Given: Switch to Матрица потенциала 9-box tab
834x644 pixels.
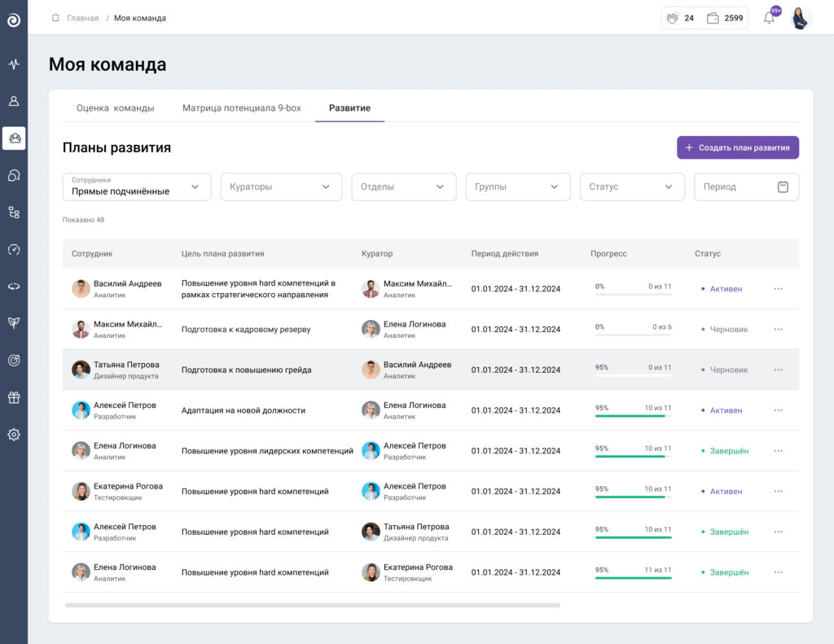Looking at the screenshot, I should 241,107.
